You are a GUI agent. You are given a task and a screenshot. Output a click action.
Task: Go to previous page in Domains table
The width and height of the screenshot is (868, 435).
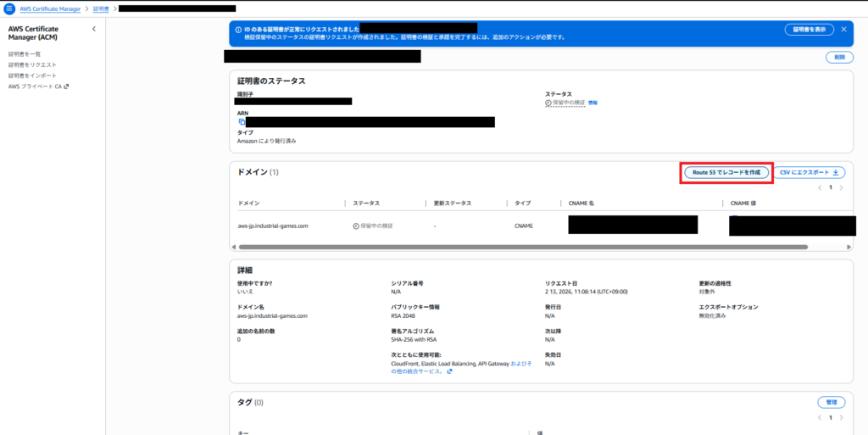pos(820,187)
